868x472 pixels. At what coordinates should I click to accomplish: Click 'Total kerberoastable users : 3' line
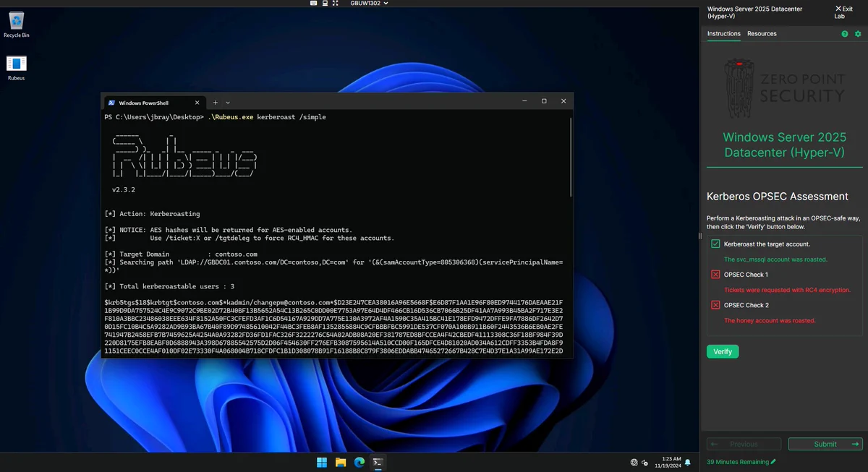(169, 287)
